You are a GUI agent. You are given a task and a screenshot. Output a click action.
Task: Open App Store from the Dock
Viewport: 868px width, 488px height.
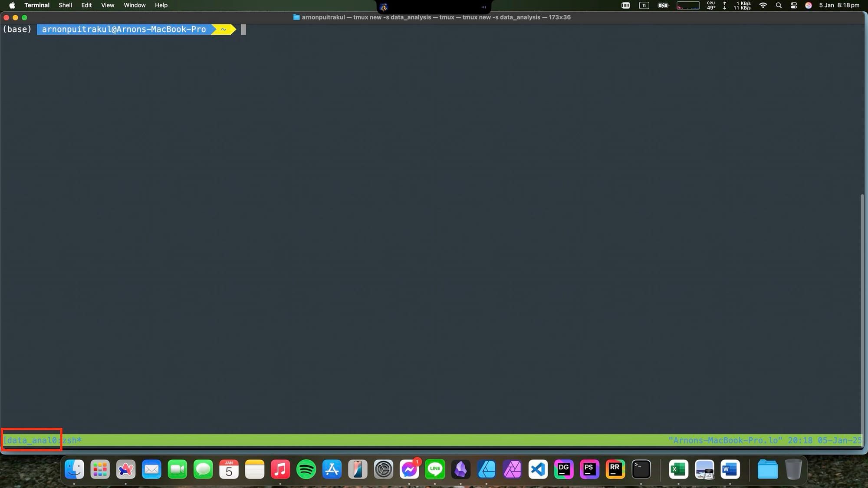(332, 470)
